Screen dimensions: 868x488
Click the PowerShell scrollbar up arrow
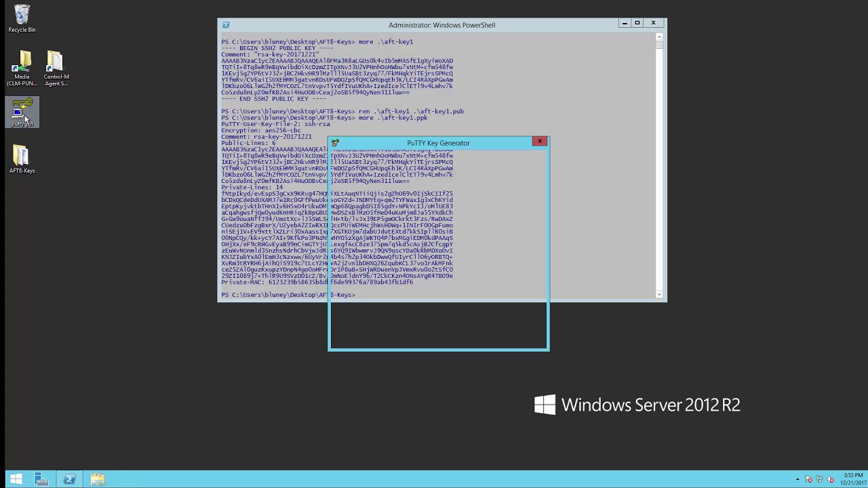click(658, 37)
